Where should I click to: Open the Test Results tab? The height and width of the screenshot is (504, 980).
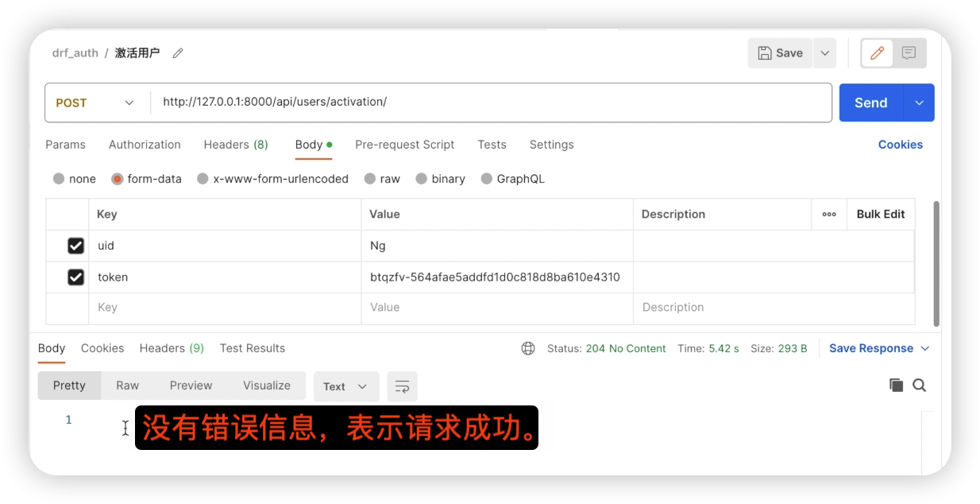252,348
